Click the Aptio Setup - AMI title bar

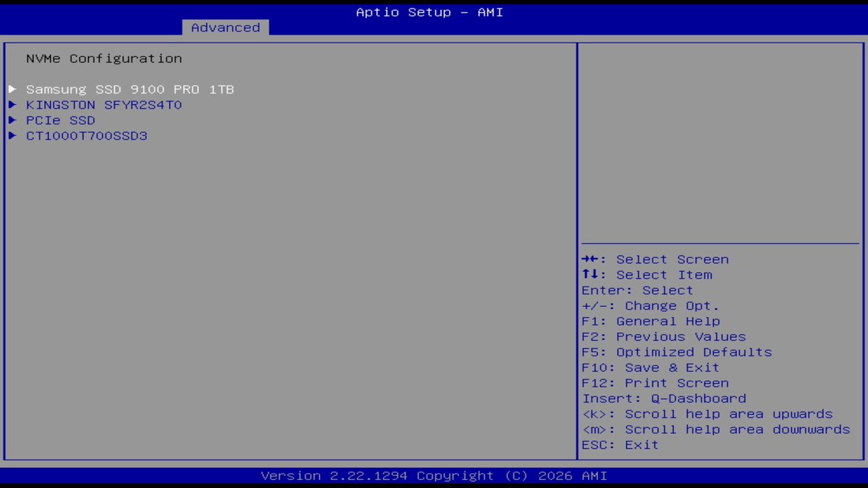pos(429,12)
